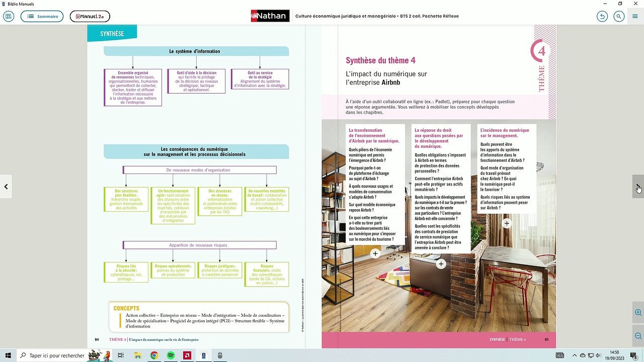Open the search magnifier in top bar
This screenshot has width=644, height=362.
pos(619,17)
